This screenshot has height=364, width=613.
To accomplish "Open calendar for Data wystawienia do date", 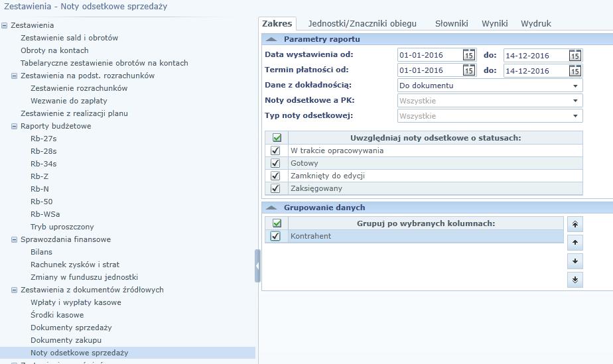I will point(575,56).
